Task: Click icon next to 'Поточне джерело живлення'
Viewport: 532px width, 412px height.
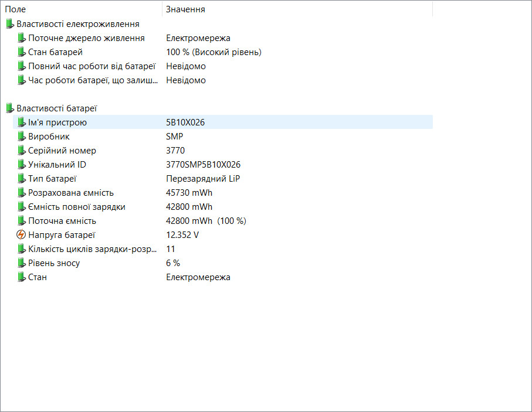Action: (21, 38)
